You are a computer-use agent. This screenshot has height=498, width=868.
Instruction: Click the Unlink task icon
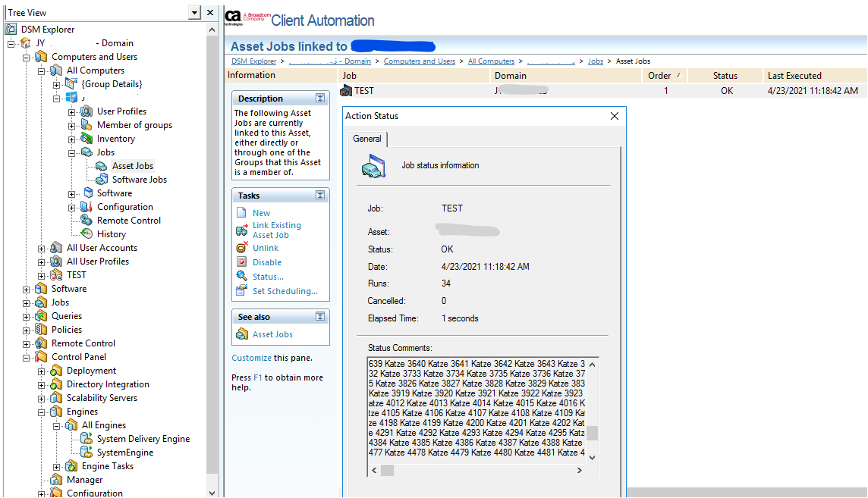242,248
